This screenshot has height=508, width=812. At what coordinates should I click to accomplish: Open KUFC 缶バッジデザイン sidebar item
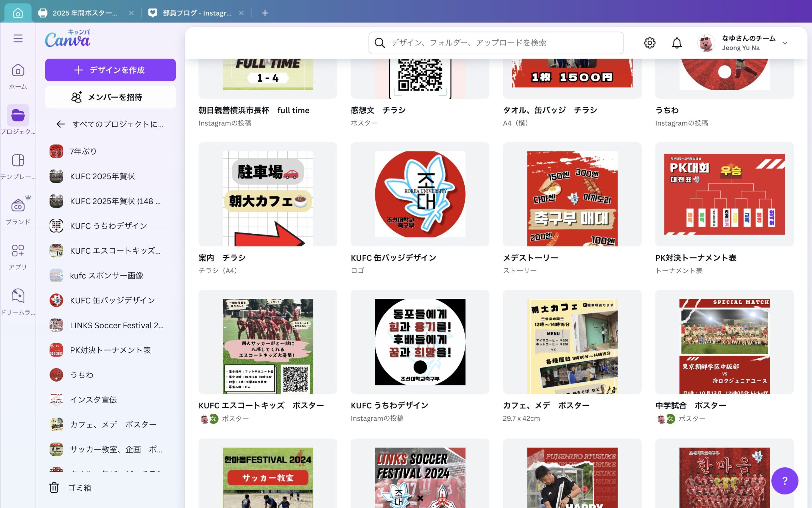pyautogui.click(x=110, y=300)
